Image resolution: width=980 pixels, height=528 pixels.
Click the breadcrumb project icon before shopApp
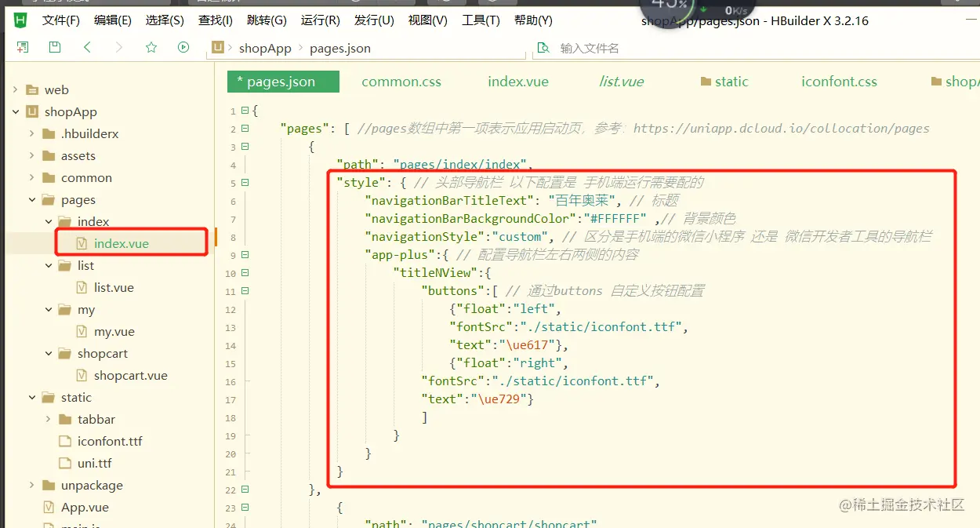(x=219, y=48)
